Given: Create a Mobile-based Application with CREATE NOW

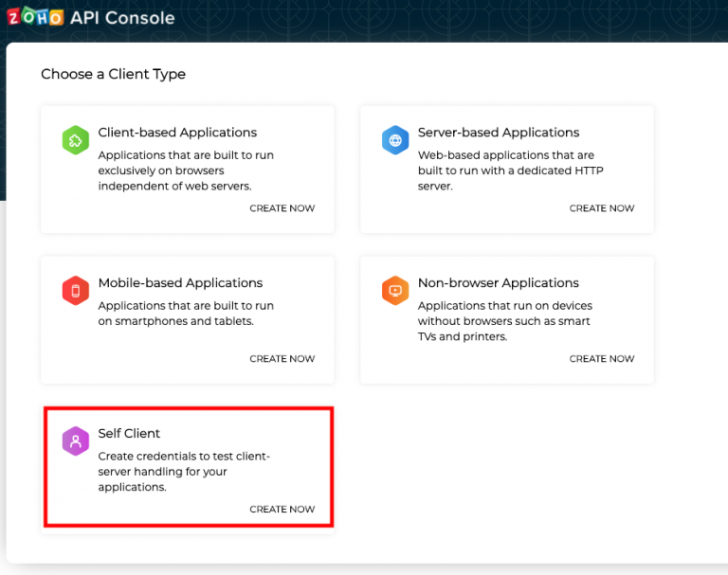Looking at the screenshot, I should (282, 359).
